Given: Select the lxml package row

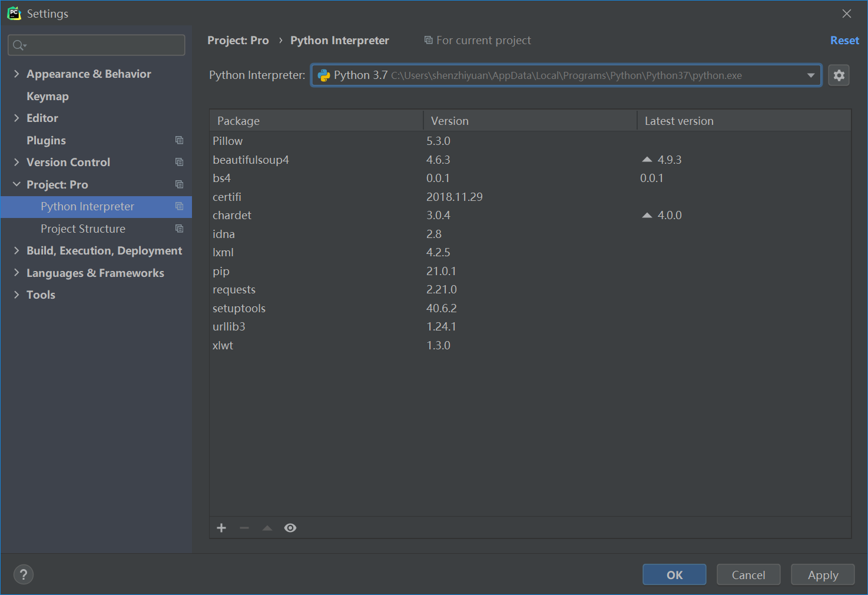Looking at the screenshot, I should pos(530,252).
